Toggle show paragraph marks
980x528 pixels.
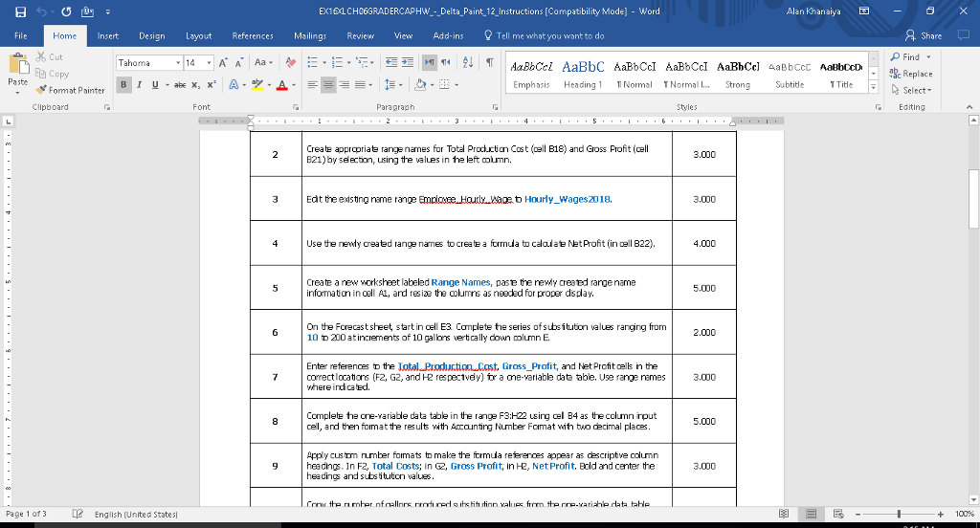(x=489, y=62)
